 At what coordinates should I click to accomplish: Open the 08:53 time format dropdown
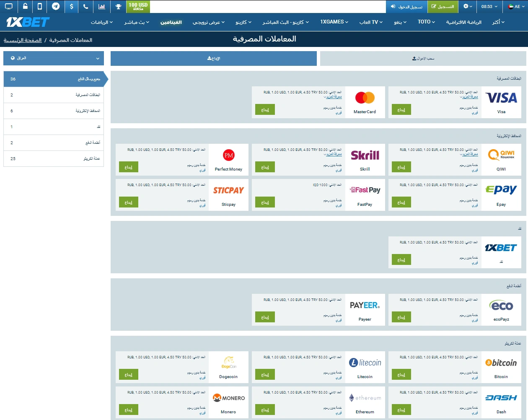(489, 7)
